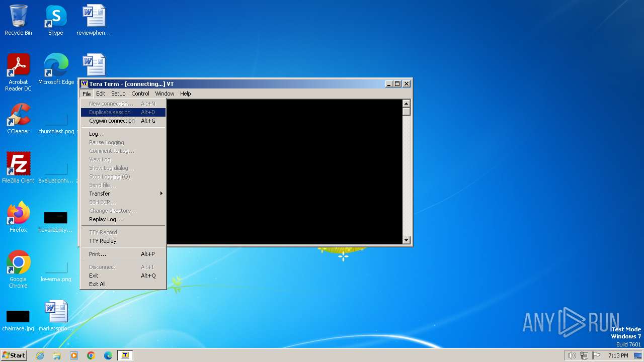
Task: Select the lowerna.png file icon
Action: [56, 271]
